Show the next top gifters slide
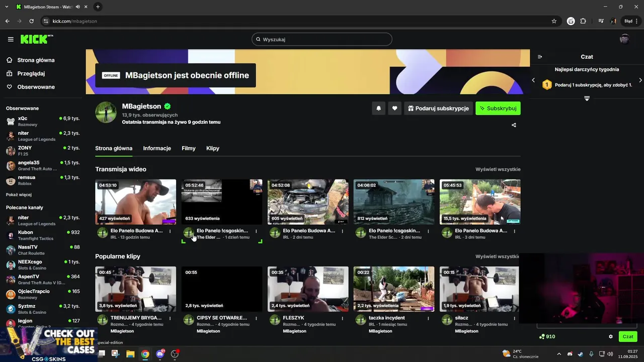Screen dimensions: 644x362 pyautogui.click(x=640, y=80)
